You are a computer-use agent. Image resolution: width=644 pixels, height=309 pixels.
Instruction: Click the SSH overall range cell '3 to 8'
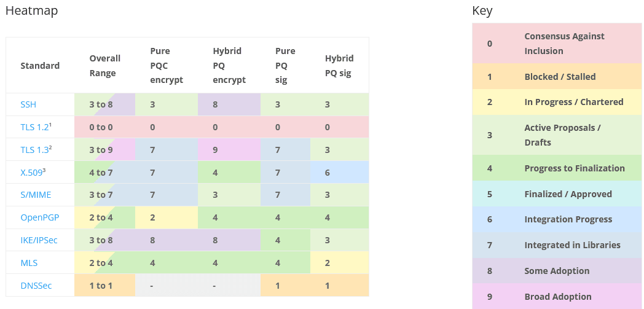tap(104, 104)
